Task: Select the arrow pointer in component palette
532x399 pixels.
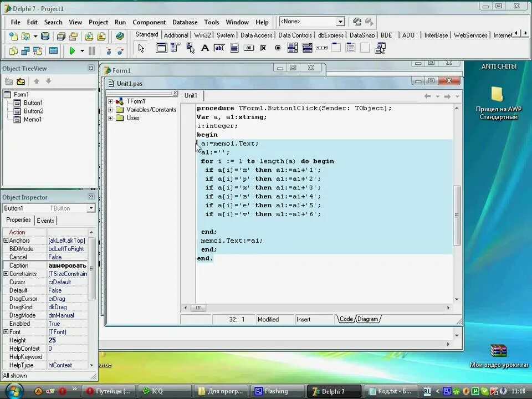Action: 141,48
